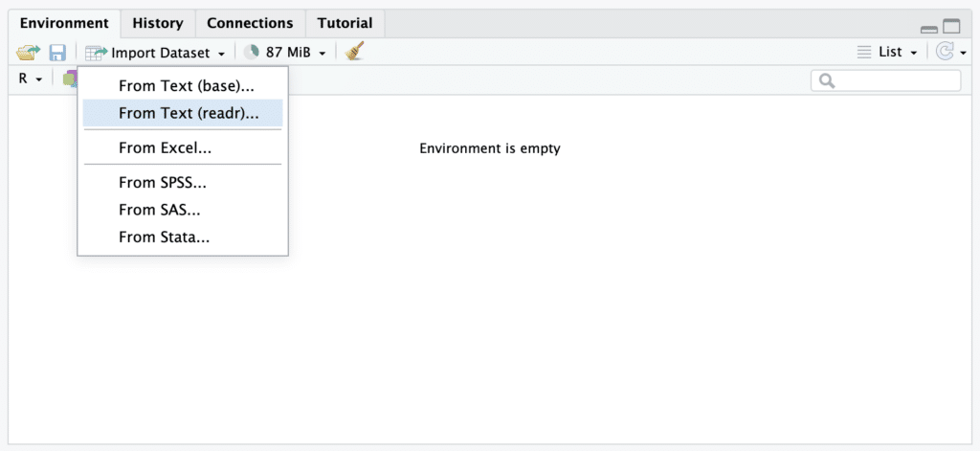Click the Save workspace floppy disk icon
This screenshot has width=980, height=451.
pyautogui.click(x=57, y=53)
